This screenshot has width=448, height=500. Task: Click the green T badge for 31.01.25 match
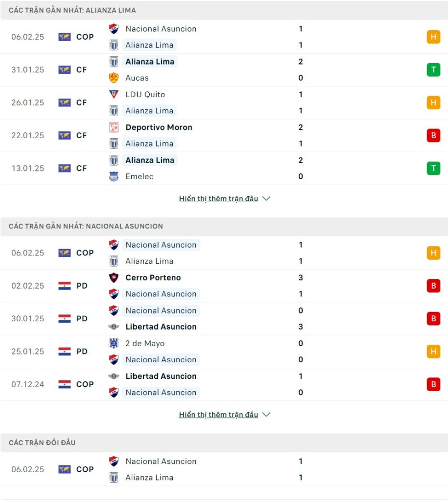[433, 70]
